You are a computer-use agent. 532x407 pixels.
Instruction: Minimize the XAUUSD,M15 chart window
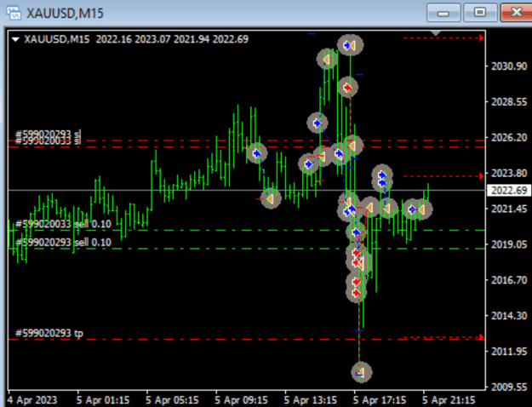click(443, 13)
